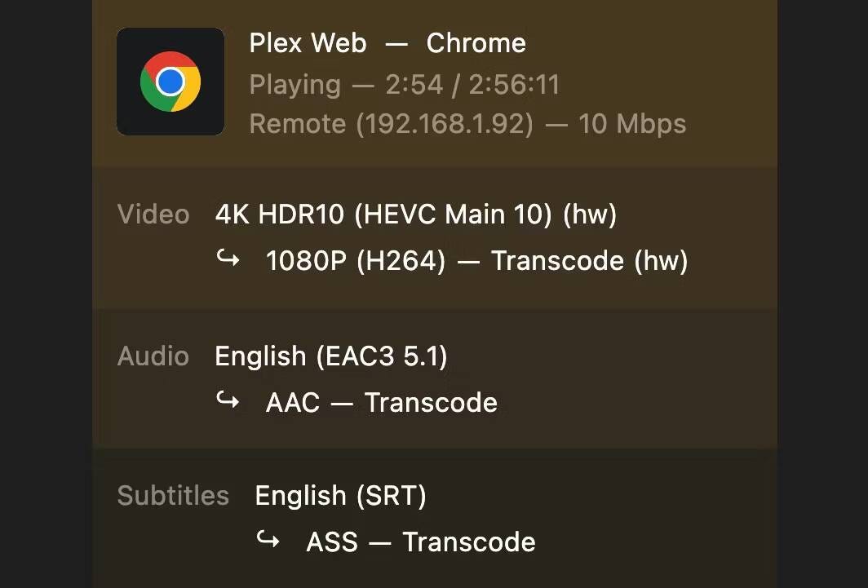Click the English SRT subtitle line
Viewport: 868px width, 588px height.
click(x=340, y=496)
